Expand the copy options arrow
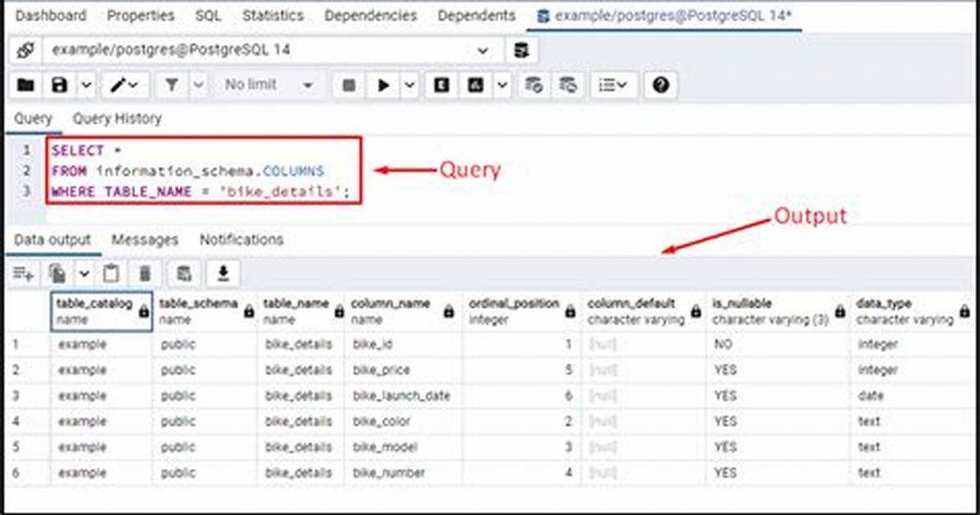This screenshot has height=515, width=980. coord(84,273)
